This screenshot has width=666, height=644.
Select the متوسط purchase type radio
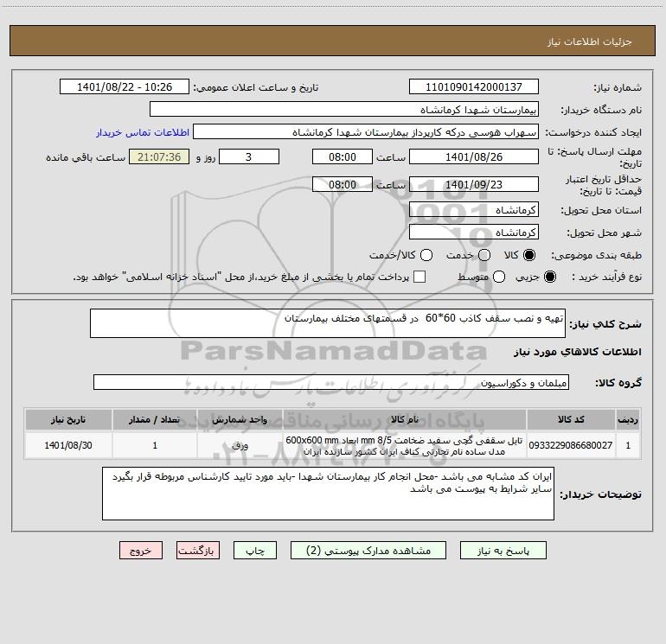coord(499,277)
